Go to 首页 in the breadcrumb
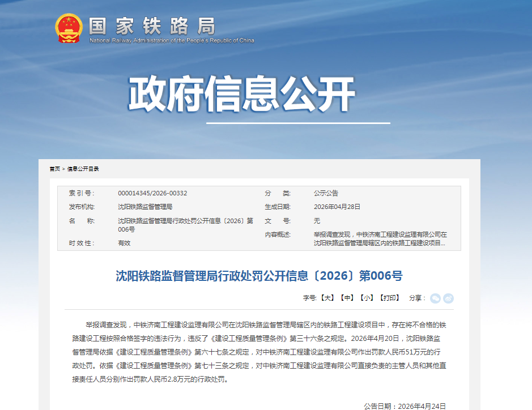The height and width of the screenshot is (410, 532). [x=54, y=169]
